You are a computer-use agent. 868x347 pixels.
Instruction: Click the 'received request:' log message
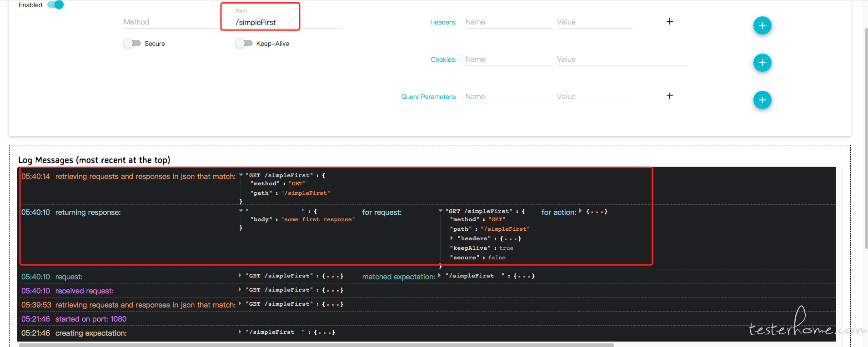coord(85,291)
